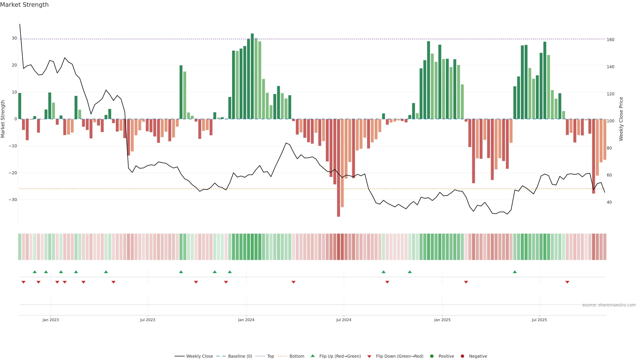Toggle the Top dotted line legend
The width and height of the screenshot is (644, 362).
(x=270, y=356)
